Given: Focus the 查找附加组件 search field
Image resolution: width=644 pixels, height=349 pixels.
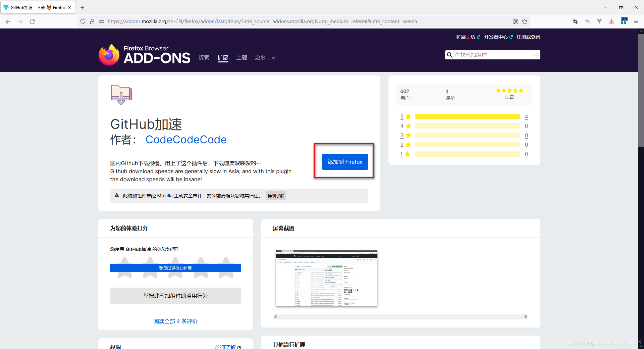Looking at the screenshot, I should coord(492,55).
